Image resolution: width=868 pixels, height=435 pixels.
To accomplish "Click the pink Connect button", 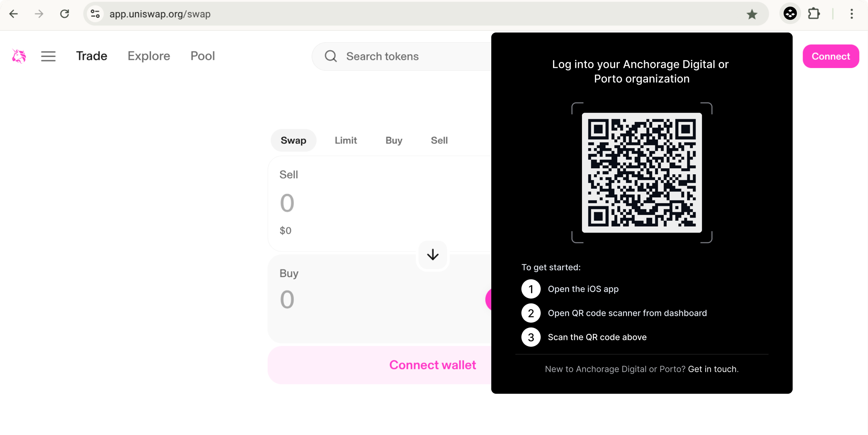I will [x=831, y=56].
